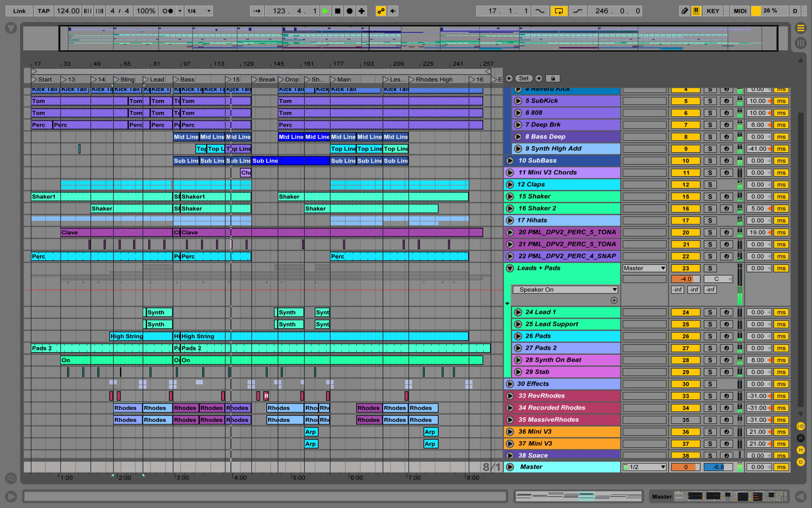This screenshot has width=812, height=508.
Task: Nudge tempo up button
Action: (100, 11)
